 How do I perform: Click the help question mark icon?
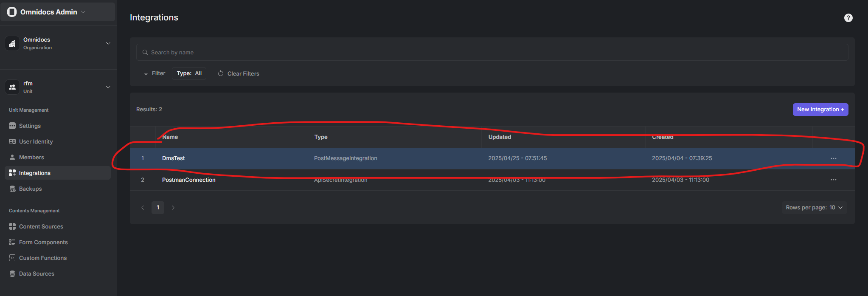tap(848, 18)
